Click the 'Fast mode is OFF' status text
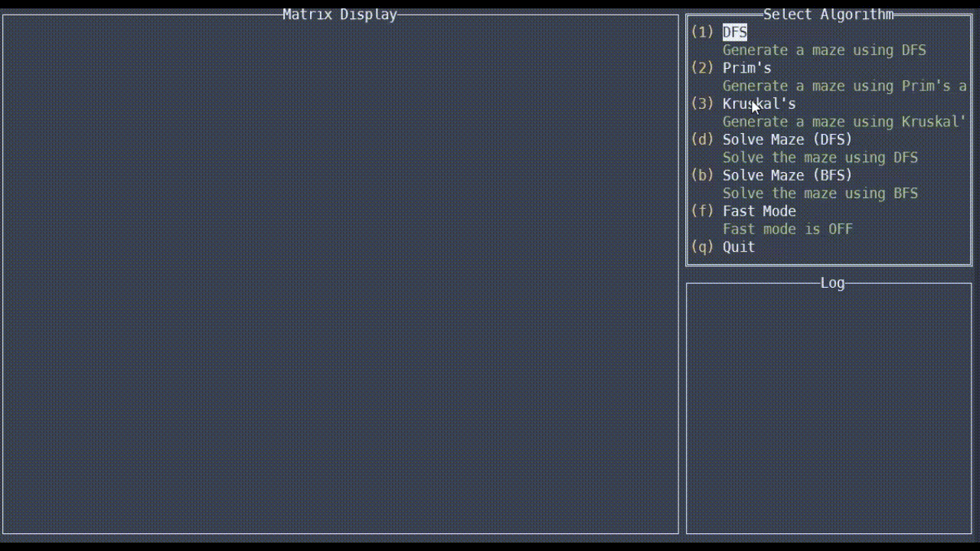This screenshot has height=551, width=980. (x=787, y=229)
